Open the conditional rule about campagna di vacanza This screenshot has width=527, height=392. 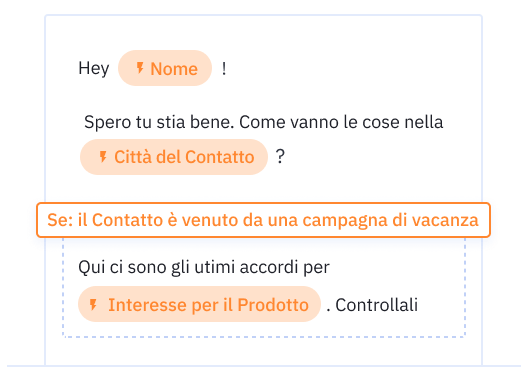(264, 220)
